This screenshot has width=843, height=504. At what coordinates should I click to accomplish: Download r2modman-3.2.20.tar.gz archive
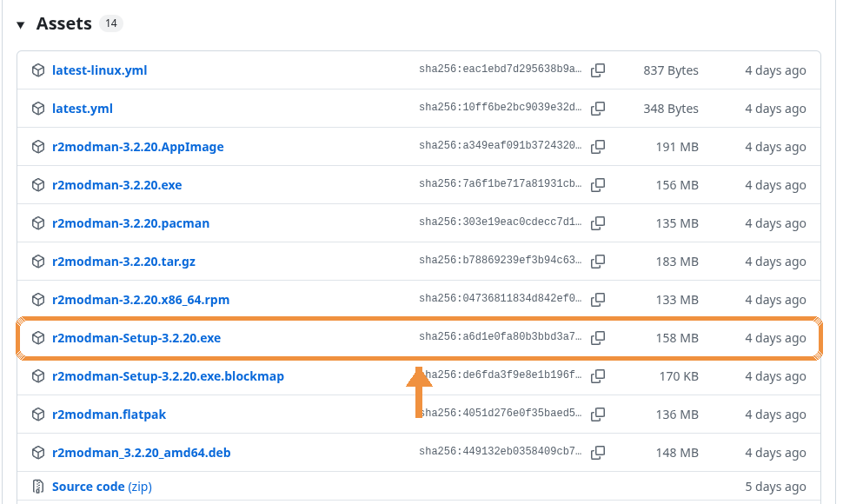click(123, 262)
